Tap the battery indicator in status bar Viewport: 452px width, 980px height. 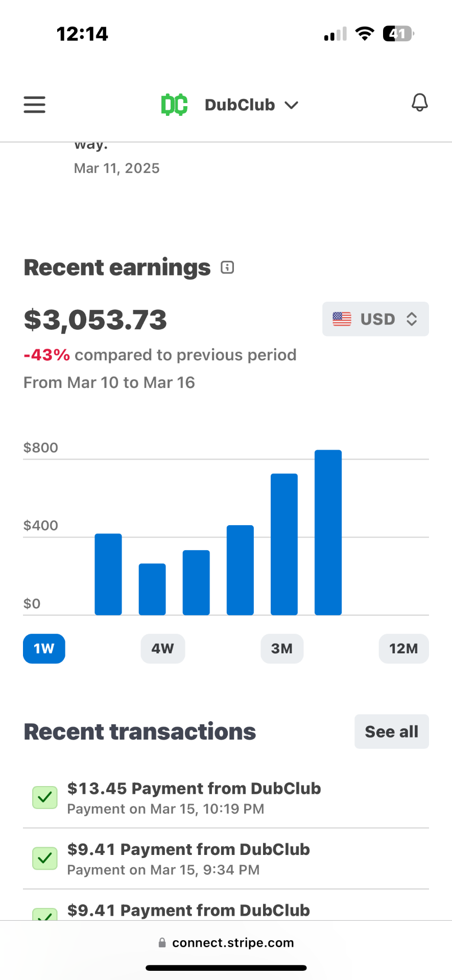coord(398,34)
